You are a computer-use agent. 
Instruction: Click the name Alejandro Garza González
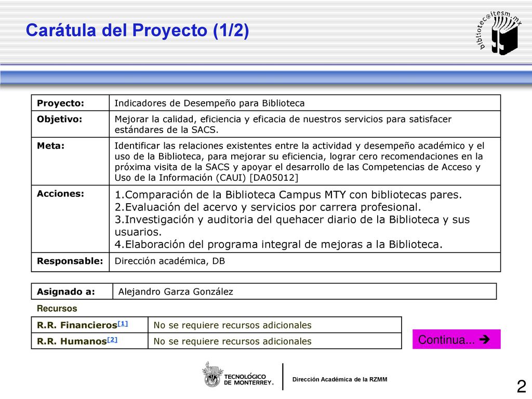click(x=176, y=292)
